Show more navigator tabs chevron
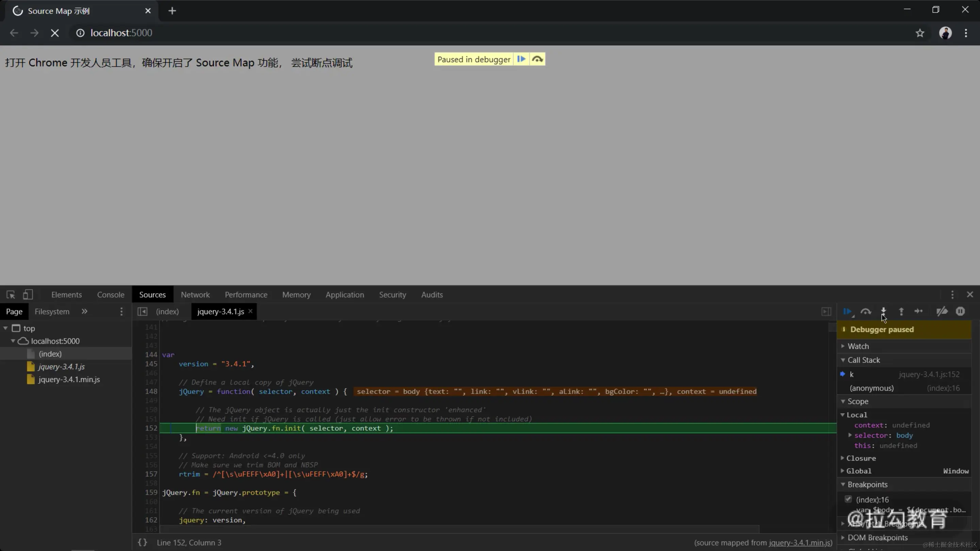Screen dimensions: 980x551 point(84,312)
